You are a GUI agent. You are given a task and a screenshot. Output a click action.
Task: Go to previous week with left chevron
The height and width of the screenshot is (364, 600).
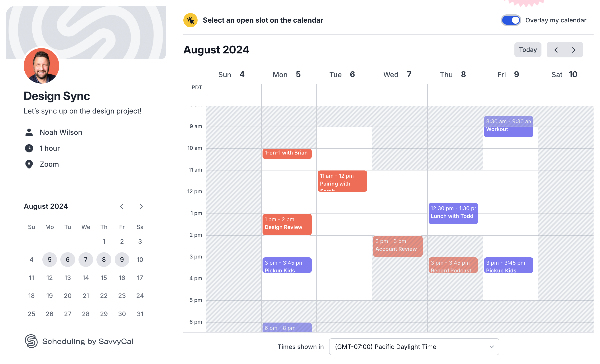[x=556, y=50]
